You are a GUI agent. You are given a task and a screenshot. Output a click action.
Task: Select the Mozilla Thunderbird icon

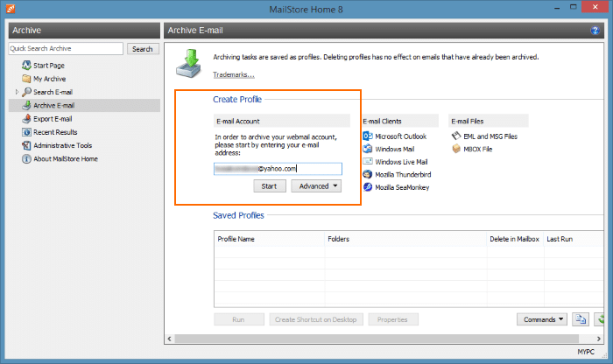click(x=368, y=175)
